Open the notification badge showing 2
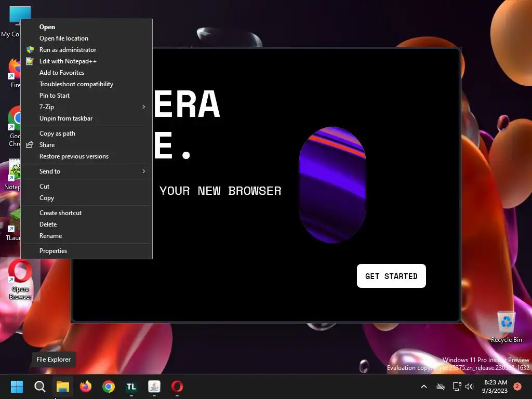The image size is (532, 399). [x=517, y=386]
